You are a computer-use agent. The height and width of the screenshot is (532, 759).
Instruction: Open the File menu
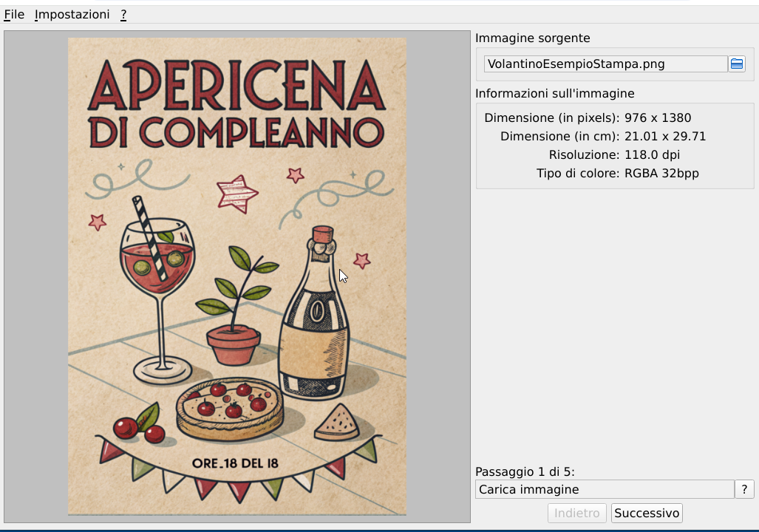14,15
